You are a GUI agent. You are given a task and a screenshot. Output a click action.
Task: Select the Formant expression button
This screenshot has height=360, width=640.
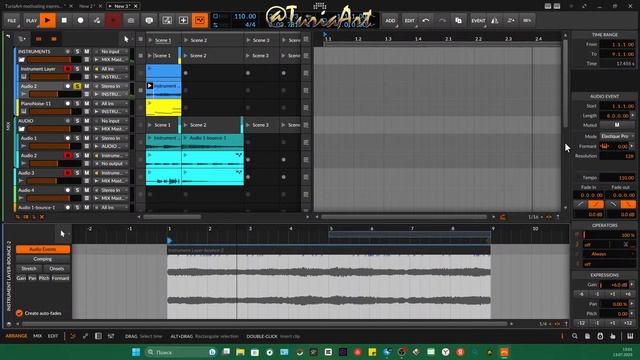pyautogui.click(x=60, y=278)
